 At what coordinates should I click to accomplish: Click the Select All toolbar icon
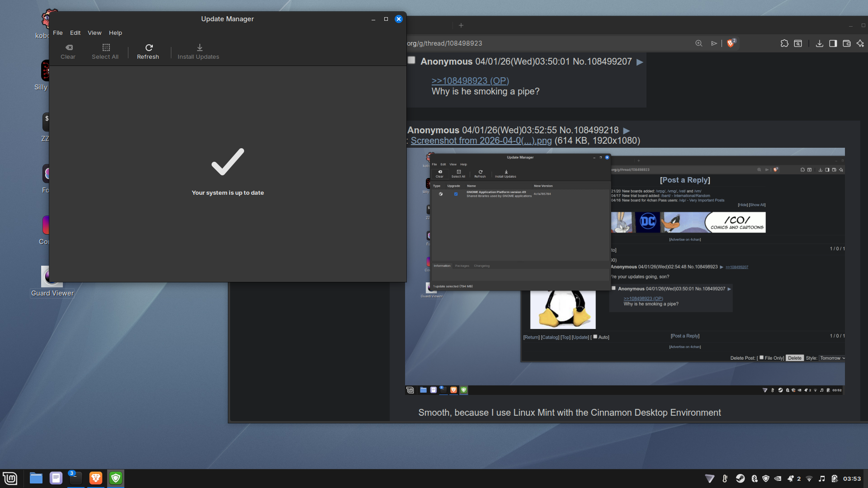pyautogui.click(x=106, y=47)
